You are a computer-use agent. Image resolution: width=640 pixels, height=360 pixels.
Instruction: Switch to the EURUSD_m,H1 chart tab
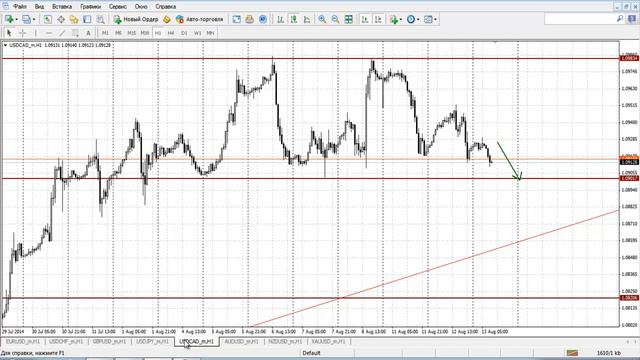(23, 342)
